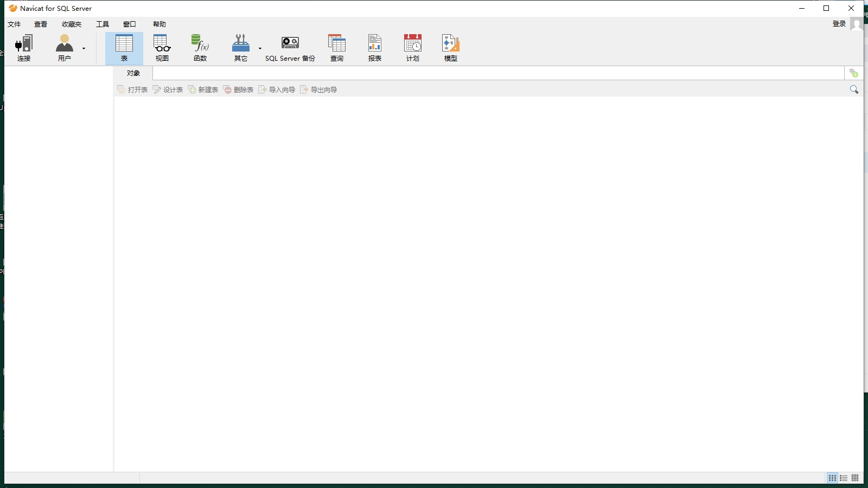Click the search magnifier icon

(854, 89)
